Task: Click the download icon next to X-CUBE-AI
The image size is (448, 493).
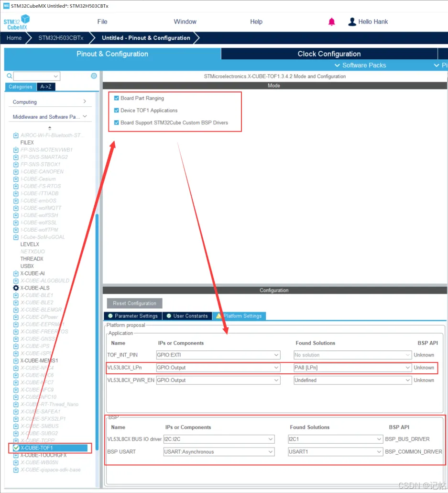Action: (16, 273)
